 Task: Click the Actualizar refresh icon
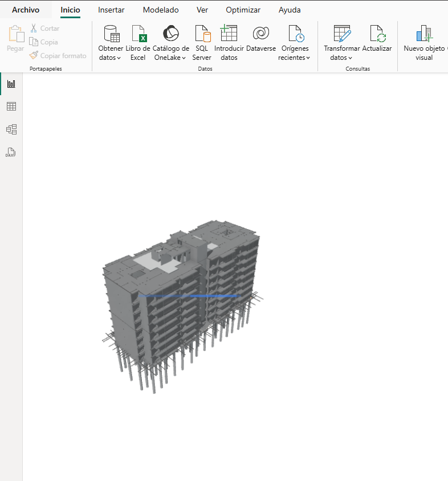point(378,34)
